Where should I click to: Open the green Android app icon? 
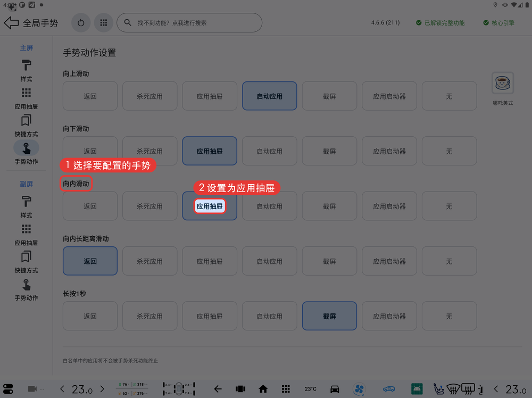tap(417, 389)
